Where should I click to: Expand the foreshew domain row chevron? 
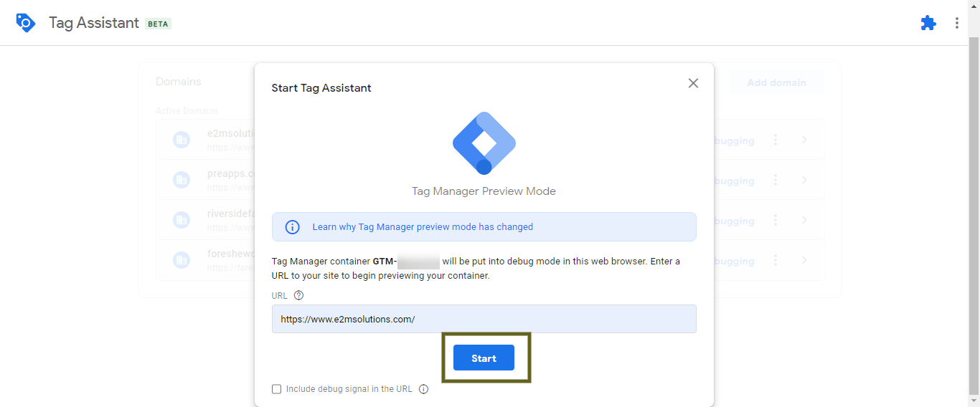[804, 261]
